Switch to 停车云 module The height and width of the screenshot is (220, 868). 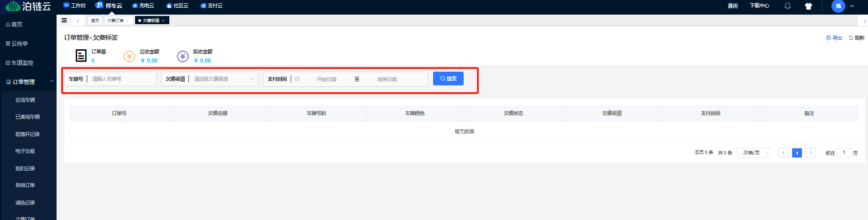109,5
